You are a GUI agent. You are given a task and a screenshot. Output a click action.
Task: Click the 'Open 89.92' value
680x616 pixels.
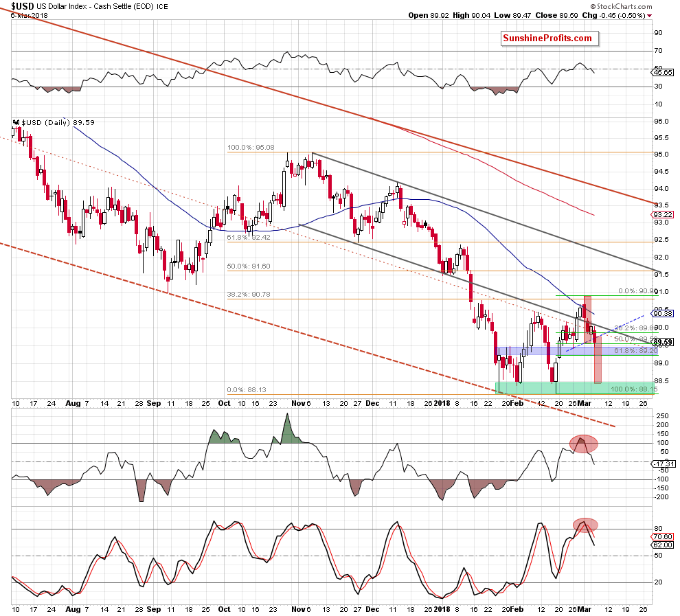pos(428,15)
